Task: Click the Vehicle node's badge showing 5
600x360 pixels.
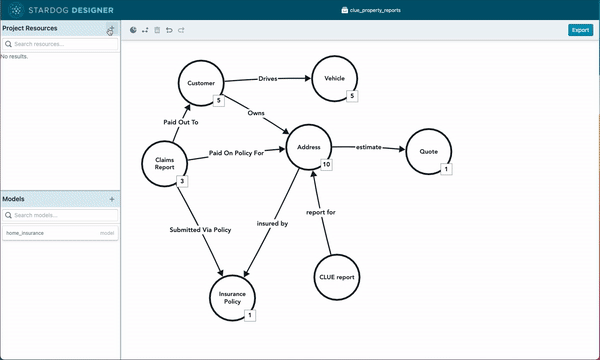Action: tap(352, 96)
